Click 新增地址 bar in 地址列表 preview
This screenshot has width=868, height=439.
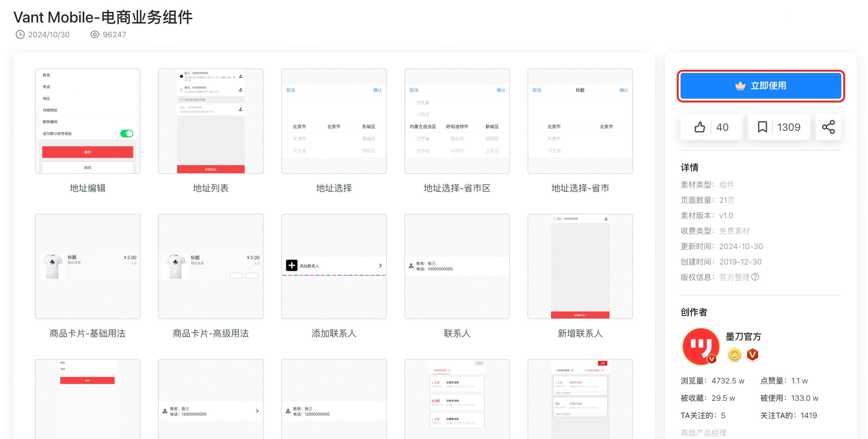(211, 169)
